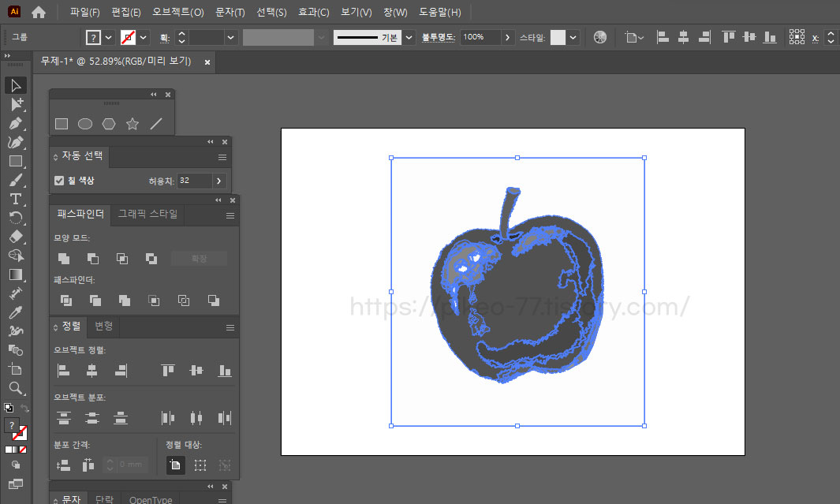The image size is (840, 504).
Task: Select the Curvature tool
Action: click(x=16, y=143)
